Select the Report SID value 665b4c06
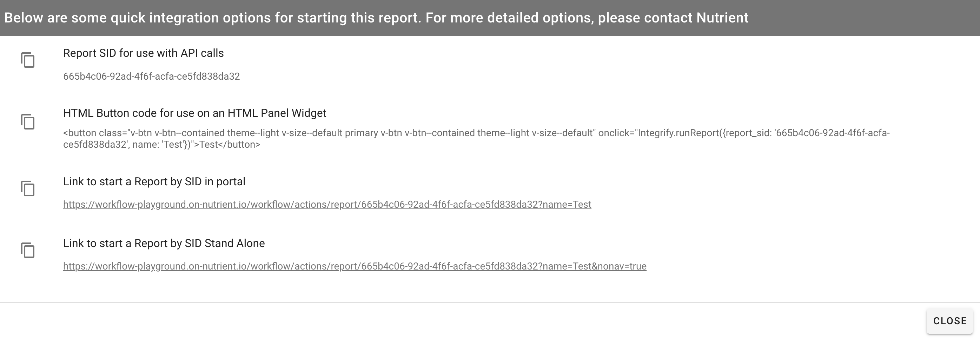 (152, 76)
